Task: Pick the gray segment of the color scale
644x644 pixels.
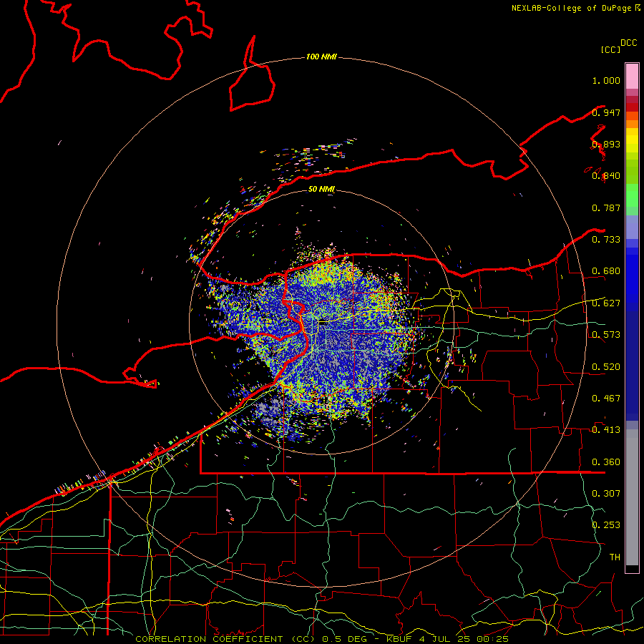Action: [x=632, y=497]
